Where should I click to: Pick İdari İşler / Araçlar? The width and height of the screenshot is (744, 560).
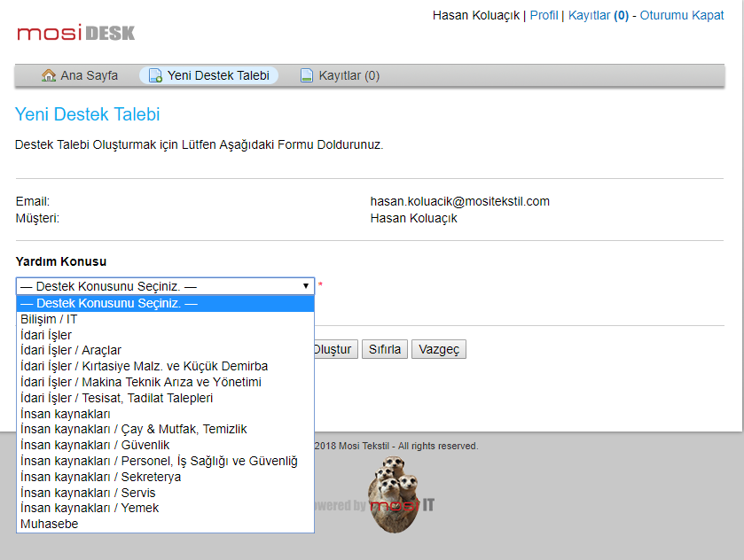click(x=165, y=350)
